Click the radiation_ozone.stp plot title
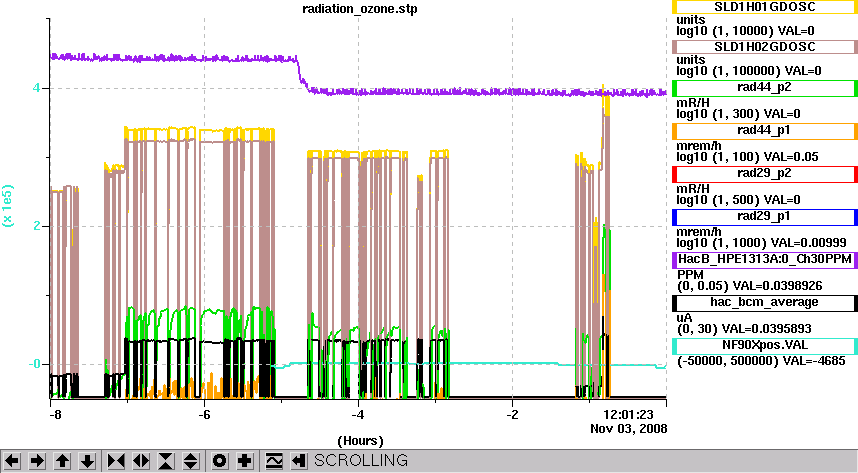This screenshot has height=473, width=858. [360, 9]
